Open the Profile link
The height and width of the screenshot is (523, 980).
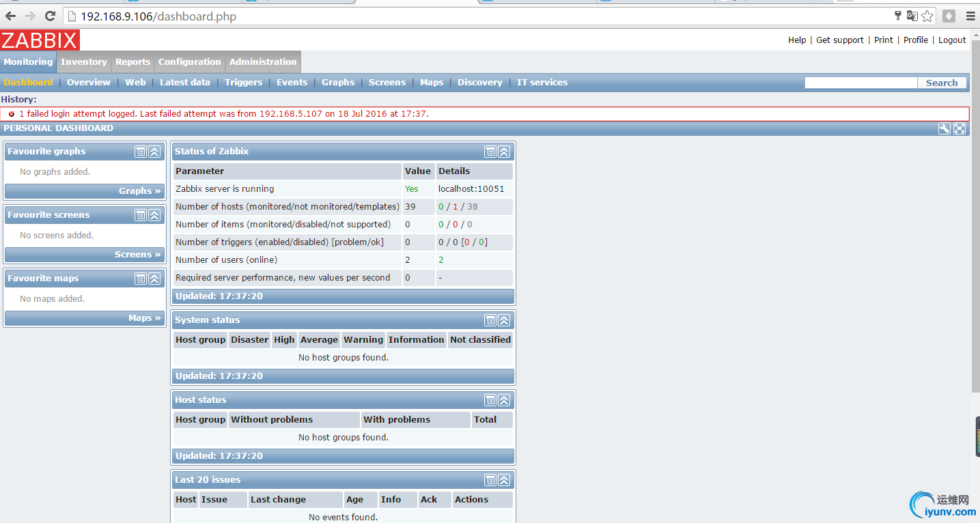click(x=916, y=40)
